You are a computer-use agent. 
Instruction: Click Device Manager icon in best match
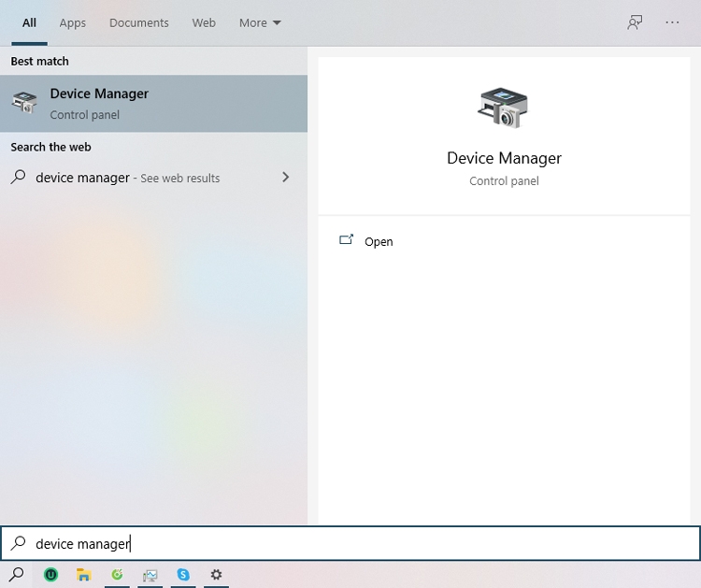24,103
